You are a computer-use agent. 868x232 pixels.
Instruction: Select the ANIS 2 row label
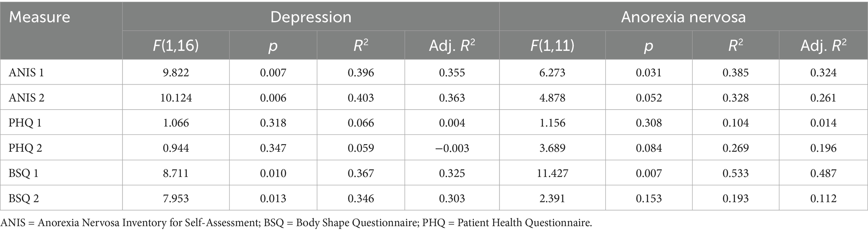[26, 98]
